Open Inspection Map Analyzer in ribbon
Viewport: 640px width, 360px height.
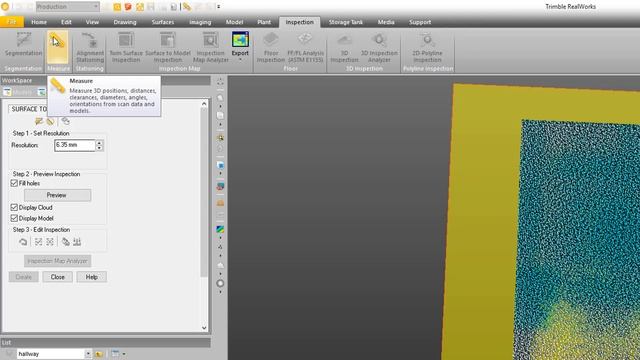[211, 48]
